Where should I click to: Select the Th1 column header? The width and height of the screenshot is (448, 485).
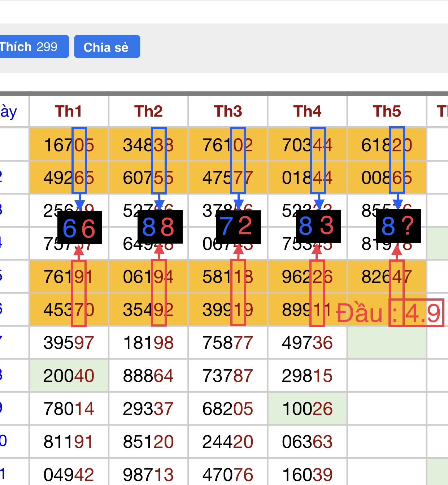(69, 112)
